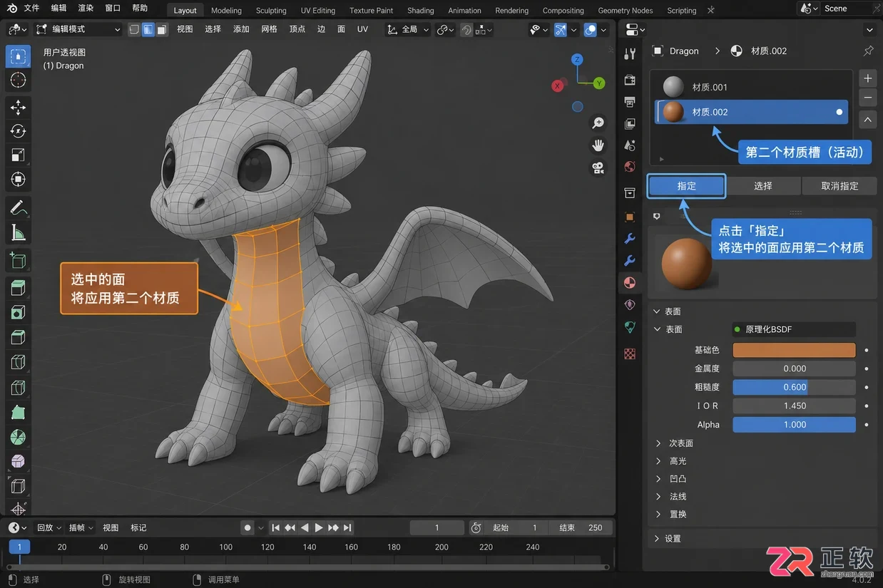Pick the Rotate tool
The height and width of the screenshot is (588, 883).
18,131
